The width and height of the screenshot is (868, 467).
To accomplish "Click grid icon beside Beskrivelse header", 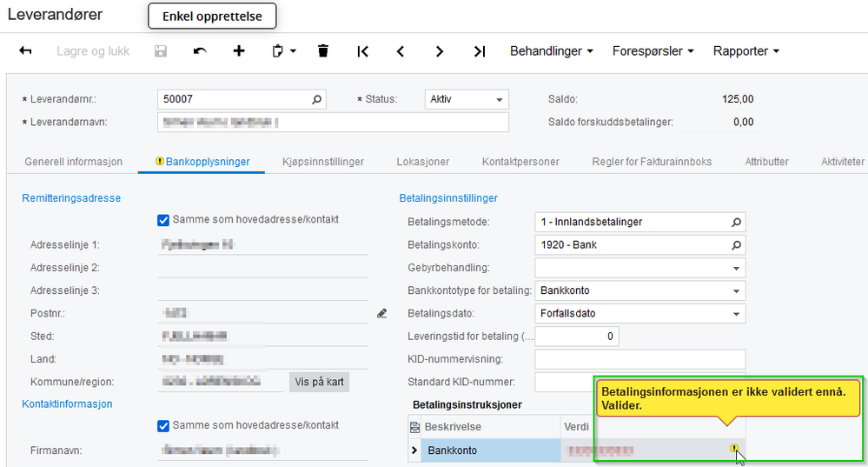I will [414, 427].
